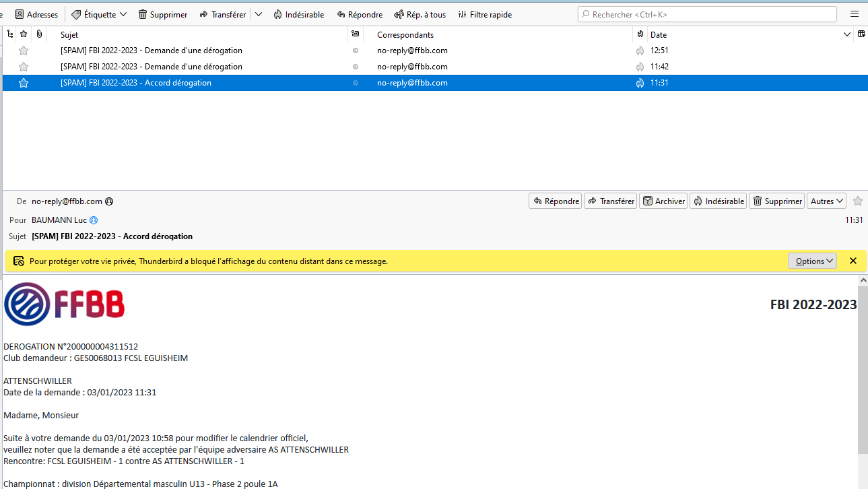The height and width of the screenshot is (489, 868).
Task: Click the message scrollbar up arrow
Action: [x=863, y=280]
